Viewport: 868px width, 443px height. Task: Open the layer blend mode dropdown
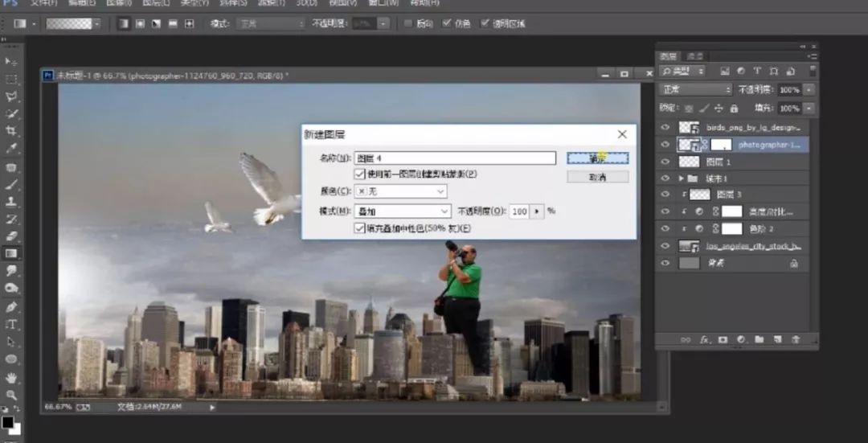pyautogui.click(x=695, y=89)
